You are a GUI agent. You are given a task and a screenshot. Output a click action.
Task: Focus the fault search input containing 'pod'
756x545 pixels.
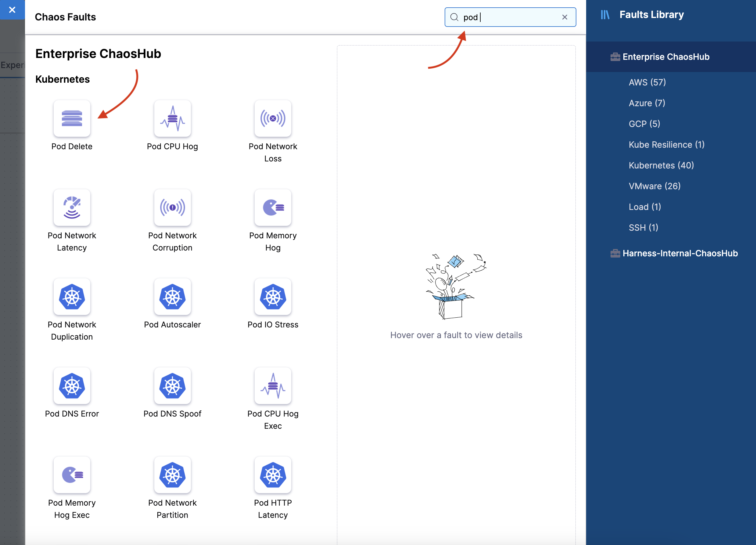coord(510,17)
